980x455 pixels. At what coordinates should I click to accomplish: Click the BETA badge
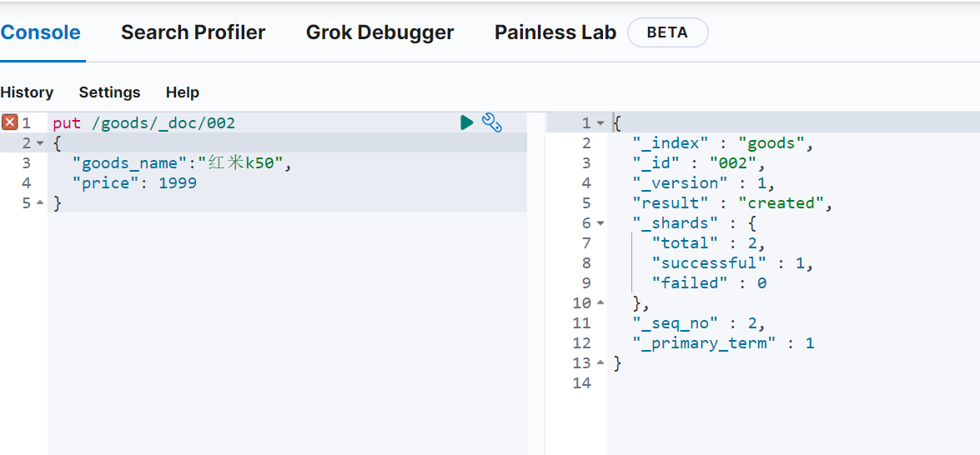coord(667,32)
